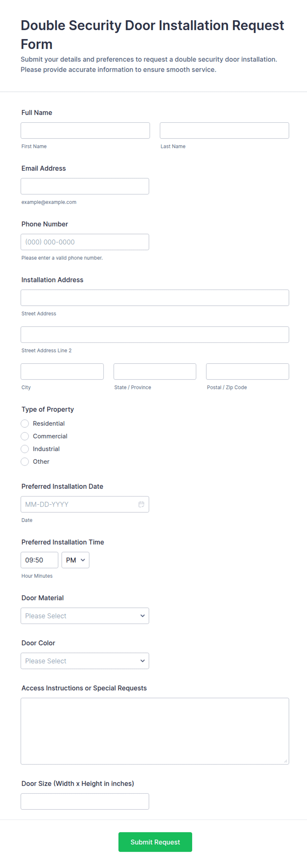Image resolution: width=307 pixels, height=868 pixels.
Task: Select the Street Address Line 2 field
Action: 155,334
